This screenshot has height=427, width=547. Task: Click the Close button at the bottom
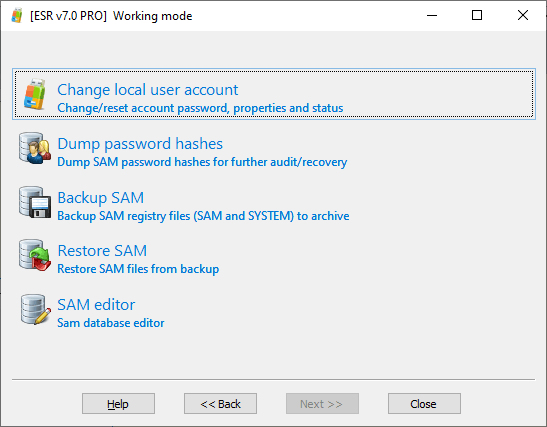pyautogui.click(x=424, y=404)
